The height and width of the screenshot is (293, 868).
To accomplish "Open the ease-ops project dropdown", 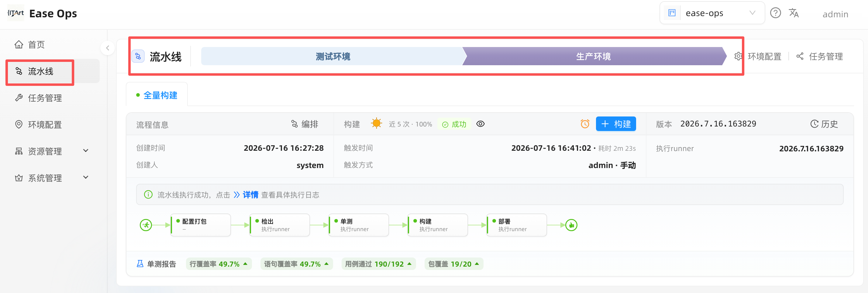I will tap(712, 13).
